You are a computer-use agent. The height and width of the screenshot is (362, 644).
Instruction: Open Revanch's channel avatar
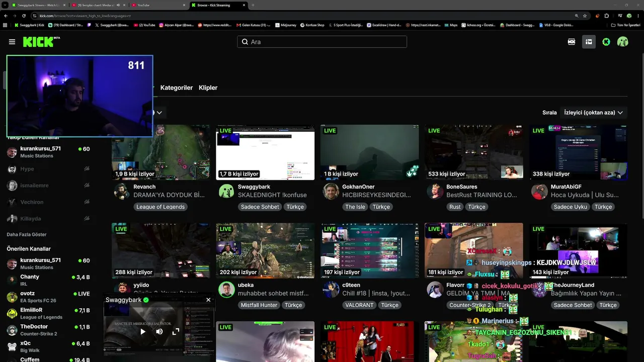(x=122, y=191)
